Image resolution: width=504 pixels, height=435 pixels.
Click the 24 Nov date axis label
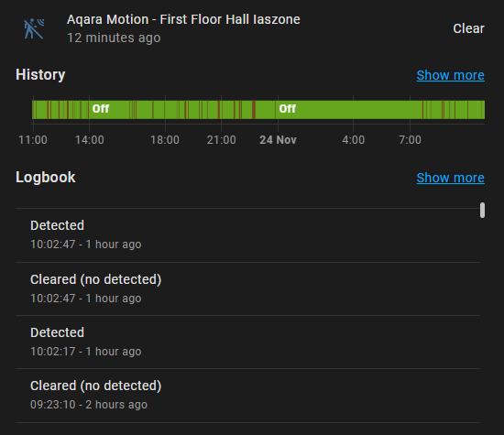[278, 140]
